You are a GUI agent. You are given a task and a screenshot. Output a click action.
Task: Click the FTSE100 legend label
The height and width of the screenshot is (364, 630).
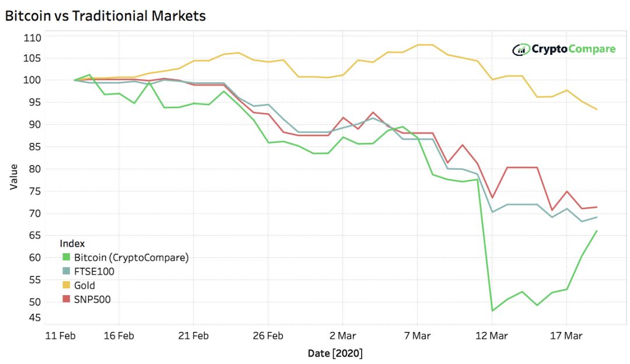pos(94,272)
